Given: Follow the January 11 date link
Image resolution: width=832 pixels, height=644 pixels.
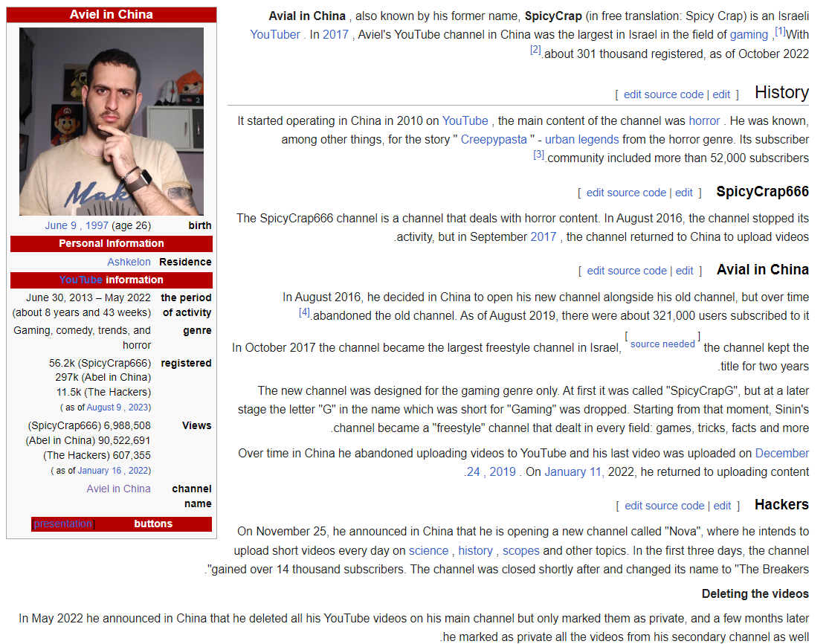Looking at the screenshot, I should tap(574, 472).
